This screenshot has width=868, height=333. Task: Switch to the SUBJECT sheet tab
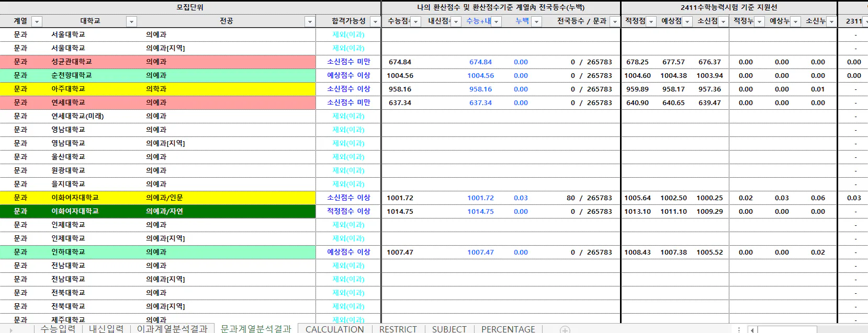click(x=449, y=329)
